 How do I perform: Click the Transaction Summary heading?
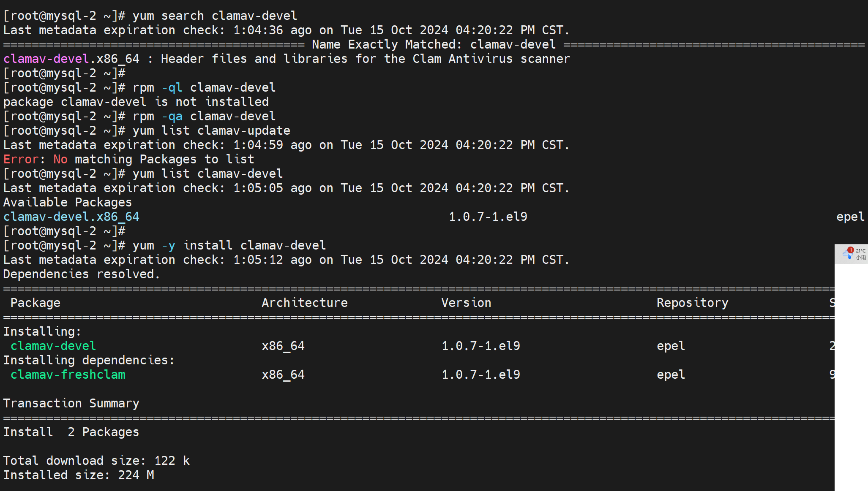pos(71,403)
